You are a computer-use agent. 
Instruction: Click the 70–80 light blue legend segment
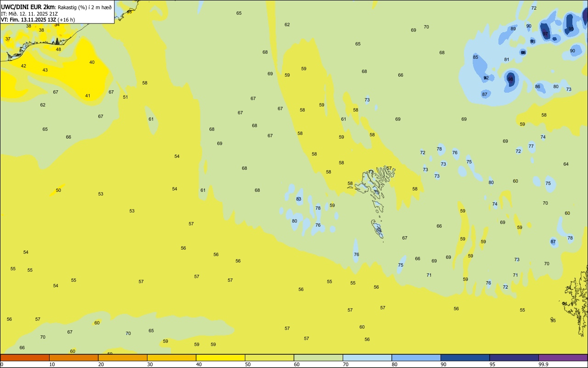click(367, 357)
